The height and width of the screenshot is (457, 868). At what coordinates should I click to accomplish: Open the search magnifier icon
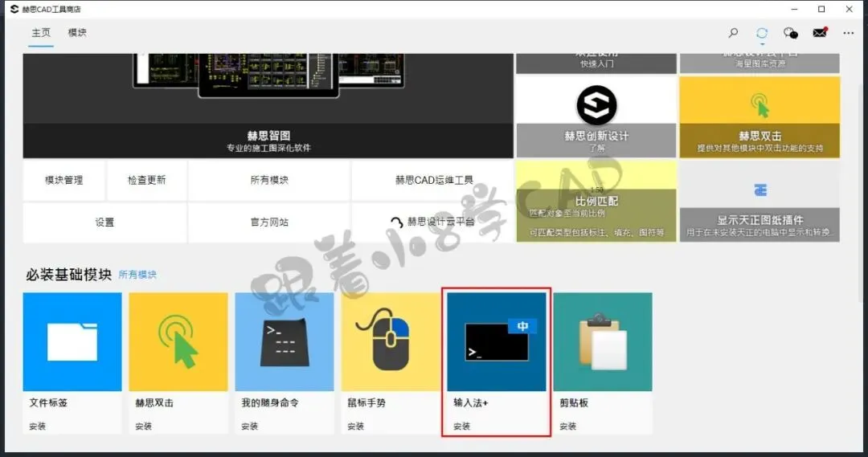pos(733,33)
